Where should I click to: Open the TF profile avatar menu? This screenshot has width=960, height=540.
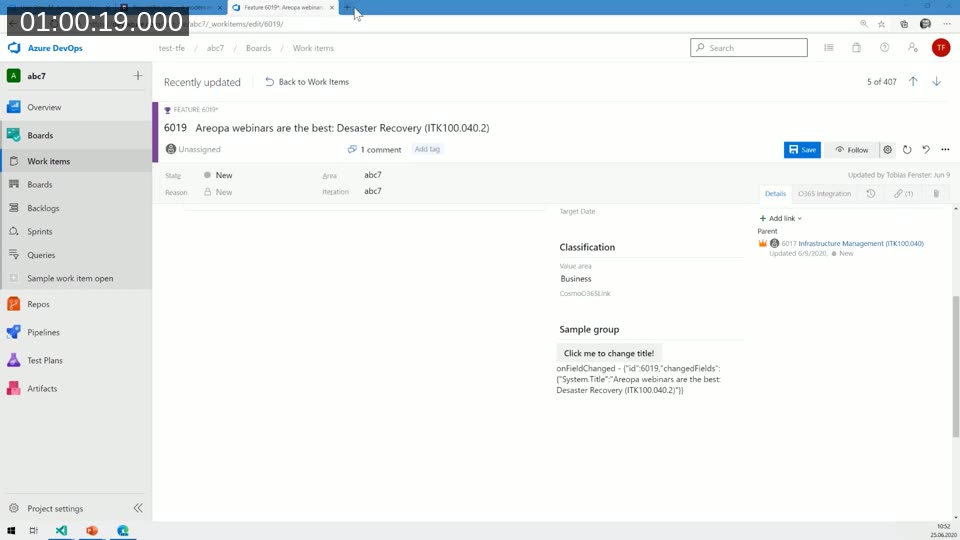click(x=941, y=48)
